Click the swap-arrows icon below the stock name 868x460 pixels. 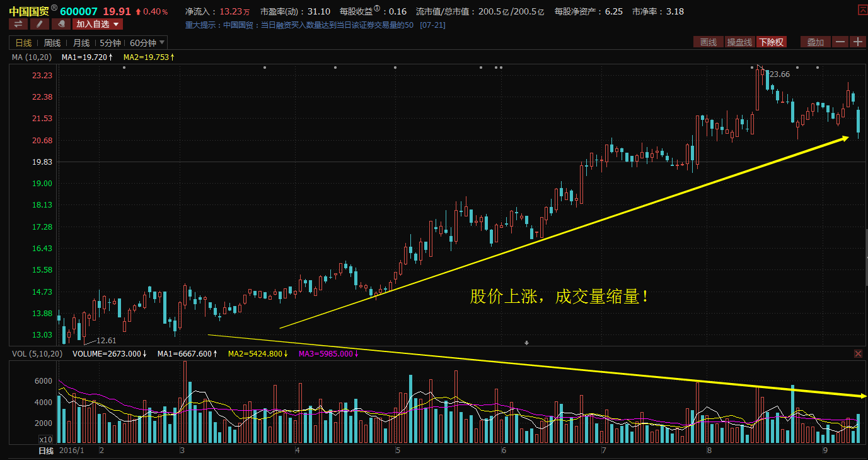(x=18, y=24)
